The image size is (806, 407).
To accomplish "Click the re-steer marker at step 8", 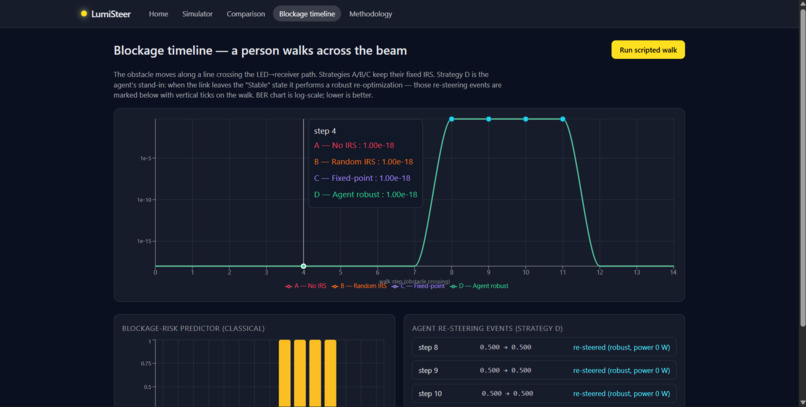I will pos(451,119).
